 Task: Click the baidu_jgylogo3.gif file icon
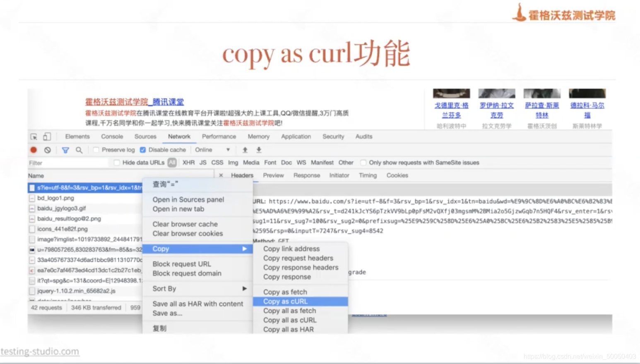tap(32, 208)
